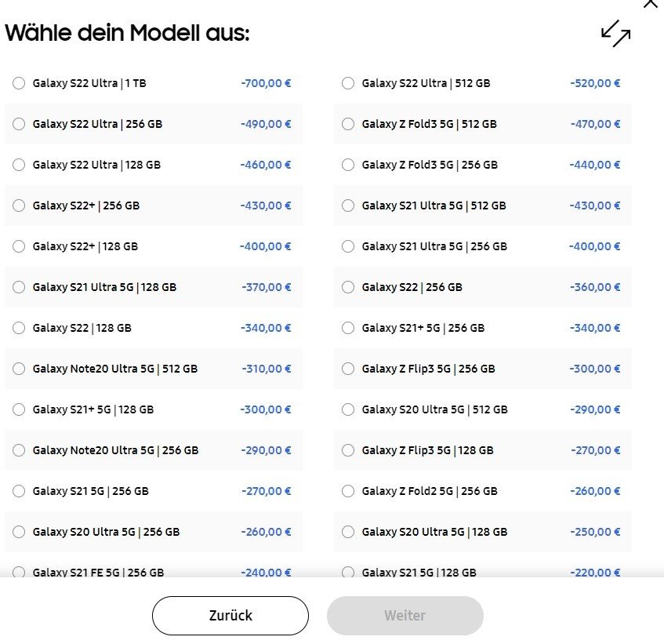This screenshot has height=644, width=664.
Task: Select Galaxy S22 Ultra 1 TB option
Action: click(x=19, y=83)
